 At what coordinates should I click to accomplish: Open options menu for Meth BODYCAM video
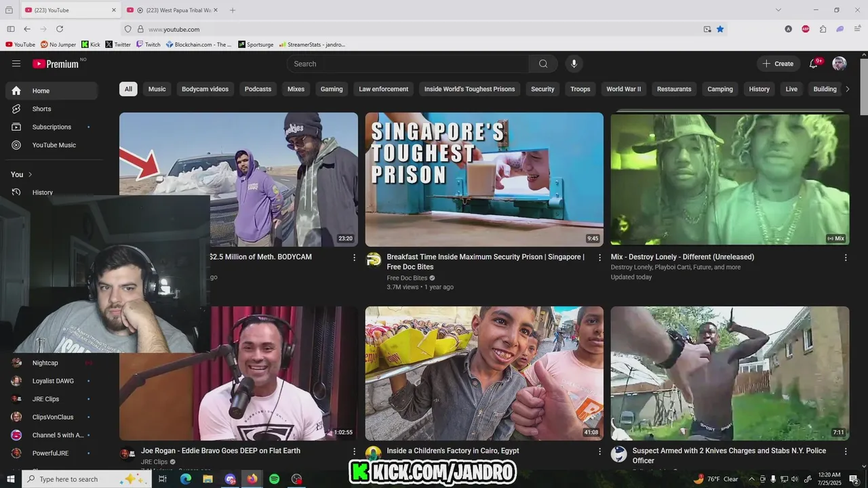354,258
